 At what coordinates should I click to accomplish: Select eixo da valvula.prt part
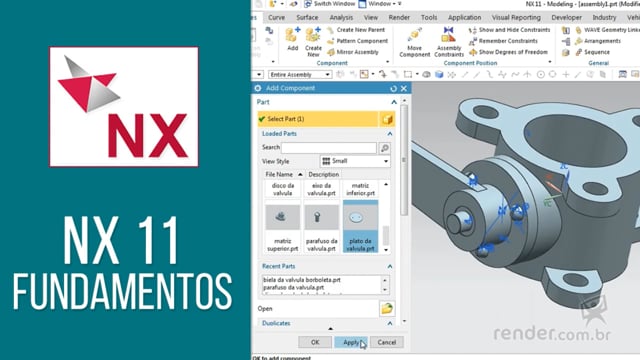click(x=321, y=189)
